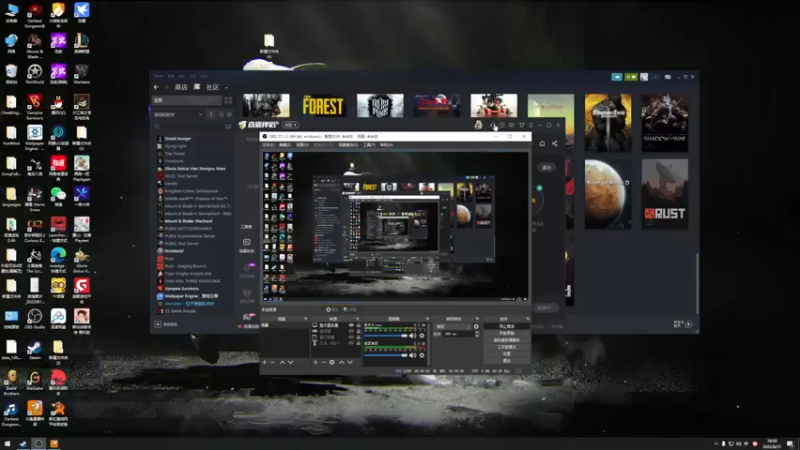Move scene up in OBS Scenes panel

pos(282,362)
